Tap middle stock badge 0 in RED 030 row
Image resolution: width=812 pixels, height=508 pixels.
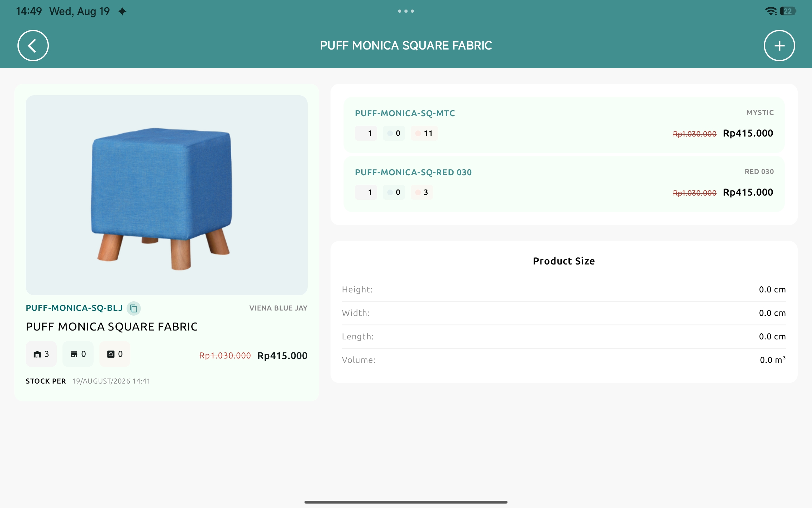(394, 192)
